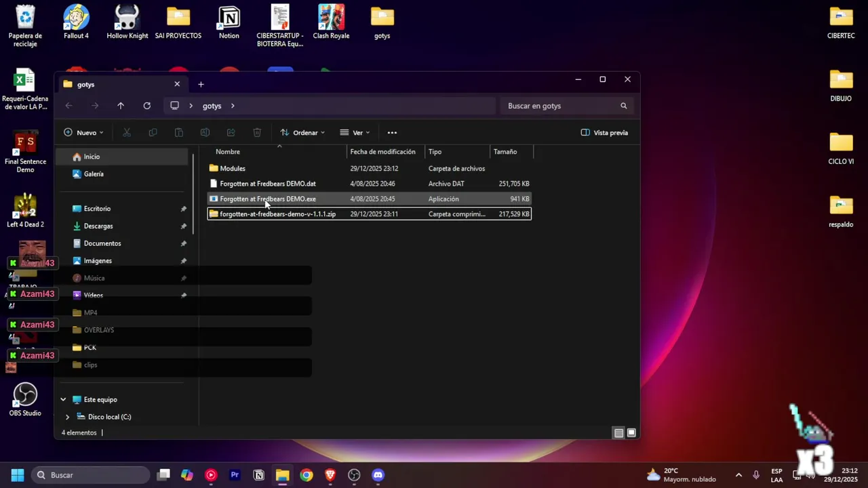The height and width of the screenshot is (488, 868).
Task: Show hidden system tray icons
Action: click(738, 475)
